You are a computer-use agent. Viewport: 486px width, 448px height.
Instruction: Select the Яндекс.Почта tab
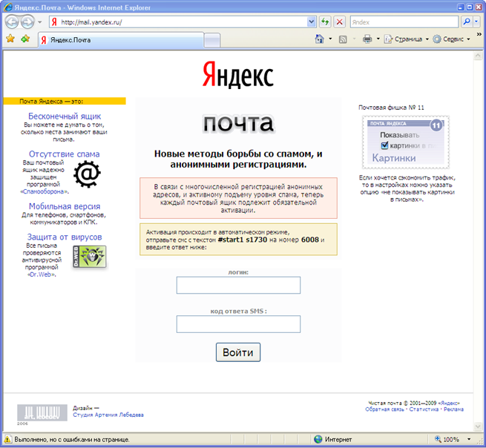121,40
